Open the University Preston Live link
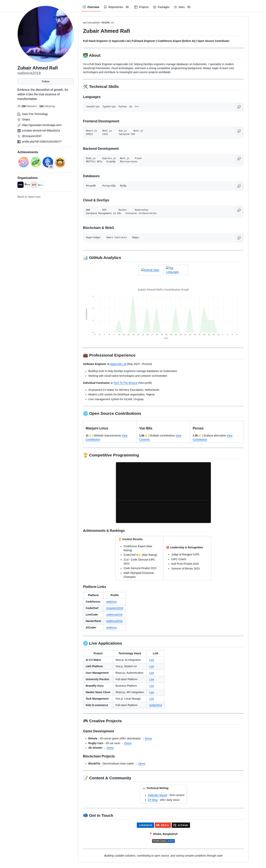This screenshot has width=266, height=868. (152, 679)
